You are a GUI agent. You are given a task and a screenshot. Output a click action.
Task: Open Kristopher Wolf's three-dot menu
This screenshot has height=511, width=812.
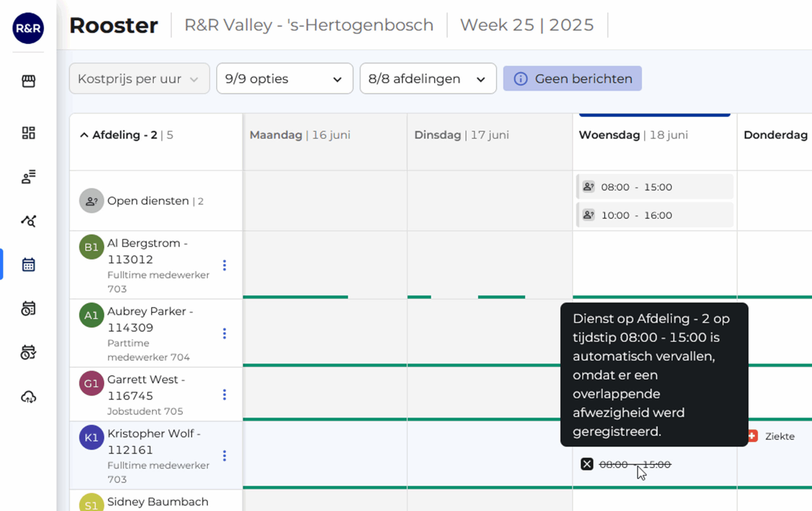[224, 456]
